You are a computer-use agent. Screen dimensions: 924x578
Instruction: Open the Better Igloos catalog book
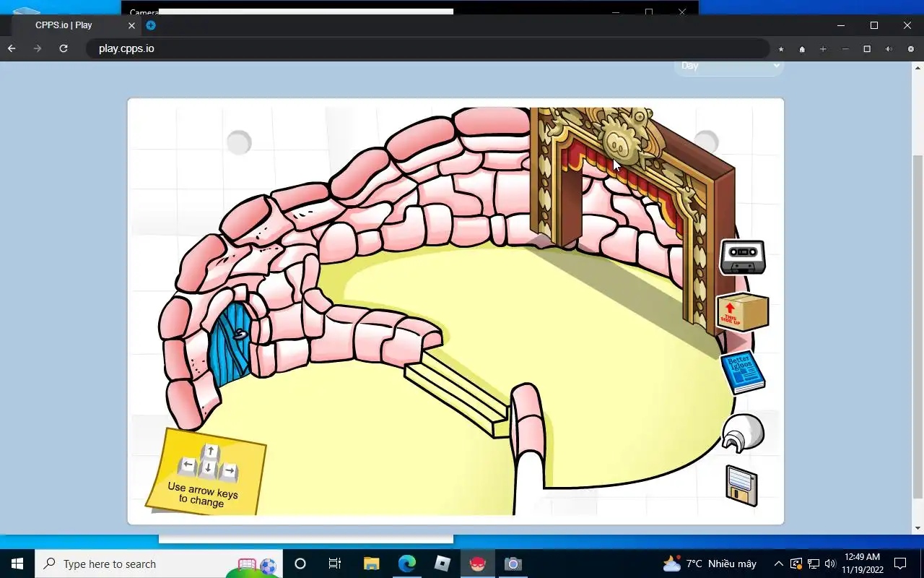pos(743,371)
